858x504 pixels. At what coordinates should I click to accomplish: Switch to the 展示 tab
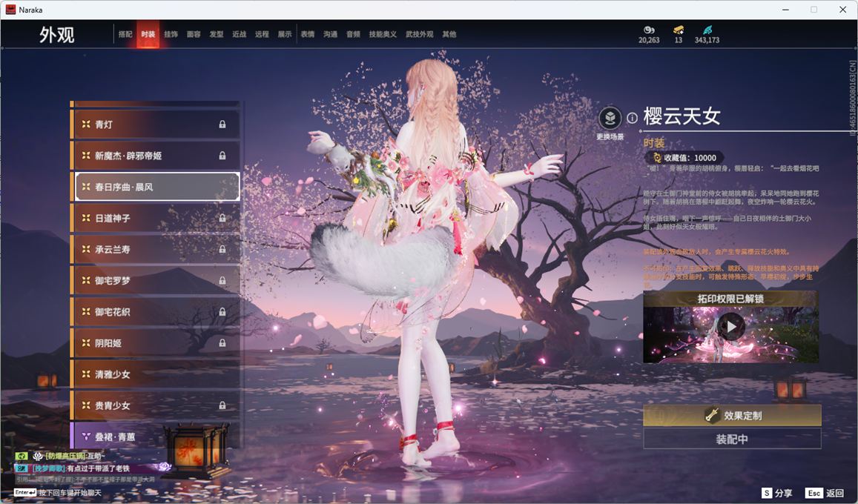pos(285,34)
